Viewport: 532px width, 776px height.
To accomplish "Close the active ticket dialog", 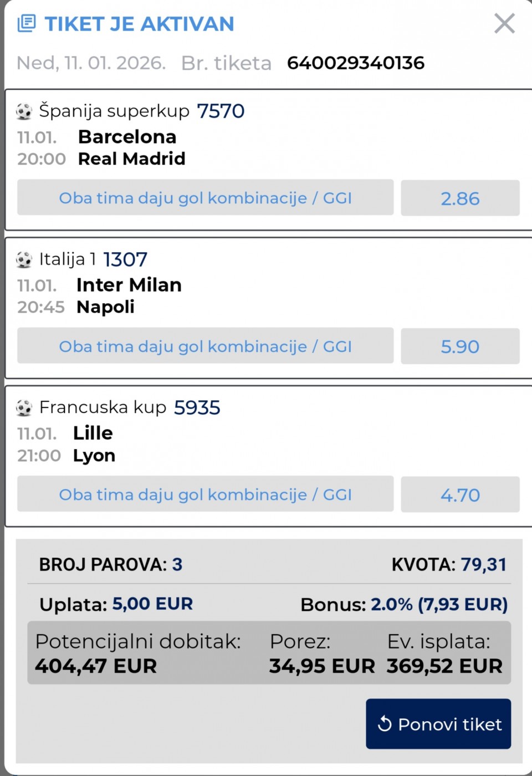I will coord(504,24).
